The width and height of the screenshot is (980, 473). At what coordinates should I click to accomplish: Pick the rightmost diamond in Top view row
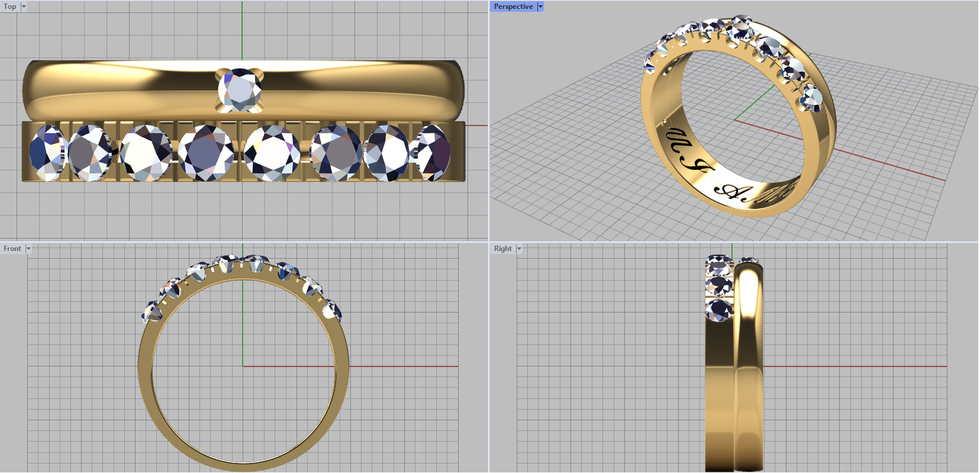(x=433, y=153)
